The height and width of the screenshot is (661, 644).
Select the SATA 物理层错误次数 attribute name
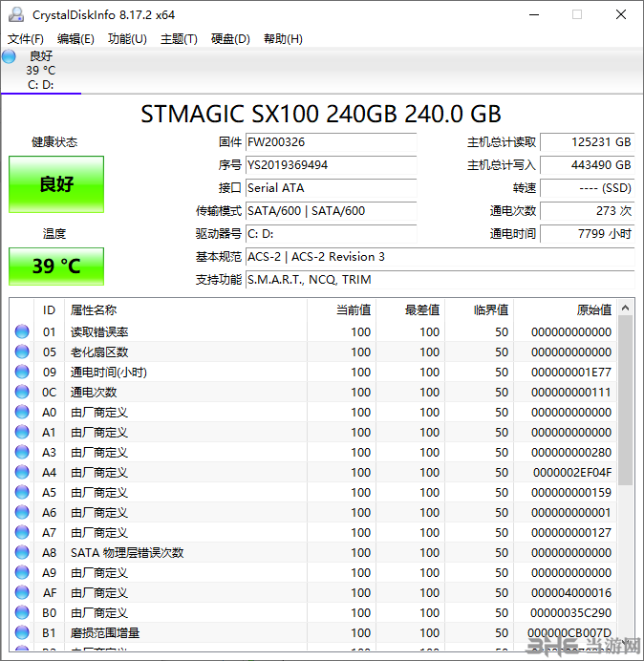click(127, 553)
